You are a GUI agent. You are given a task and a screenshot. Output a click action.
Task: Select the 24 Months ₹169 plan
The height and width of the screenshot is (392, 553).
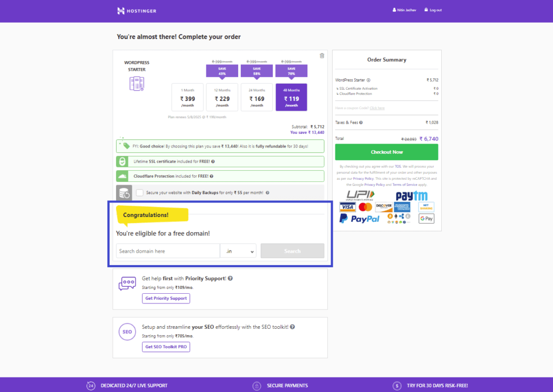[257, 97]
